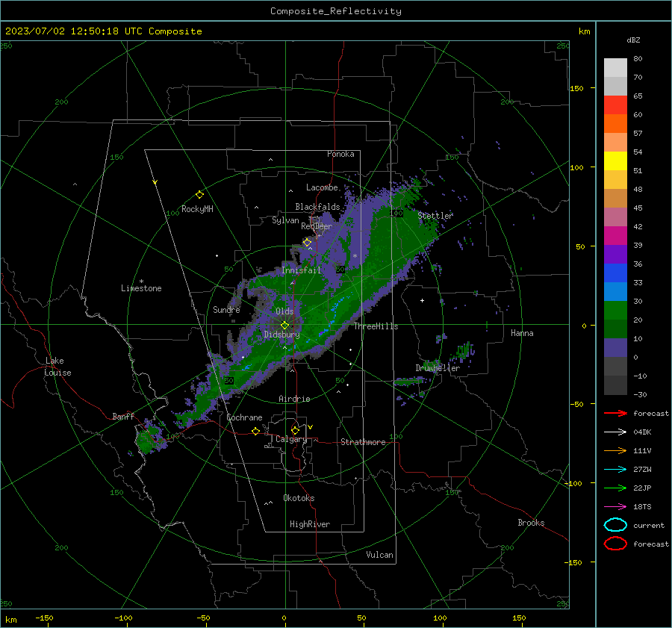The height and width of the screenshot is (628, 672).
Task: Click the Ponoka town label
Action: point(340,154)
